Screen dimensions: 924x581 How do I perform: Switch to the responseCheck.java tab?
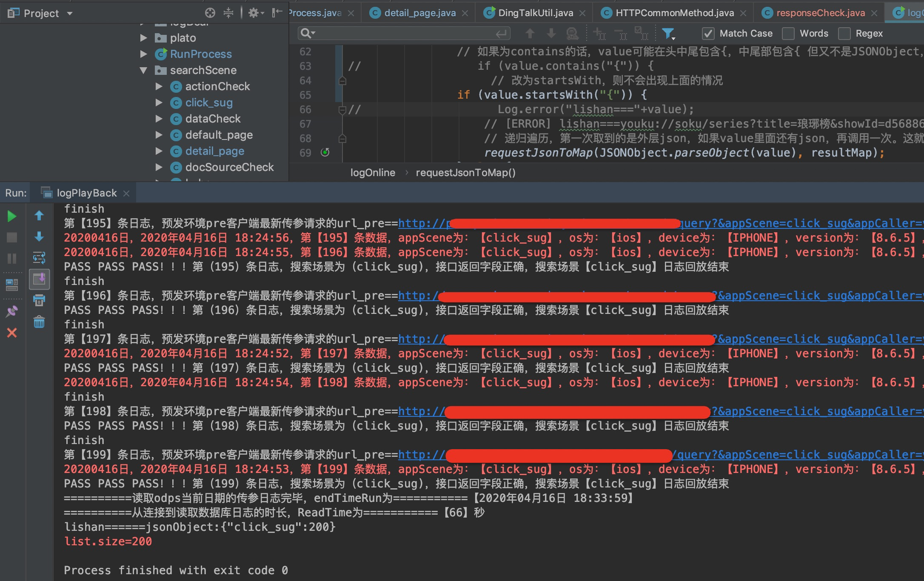[x=820, y=13]
